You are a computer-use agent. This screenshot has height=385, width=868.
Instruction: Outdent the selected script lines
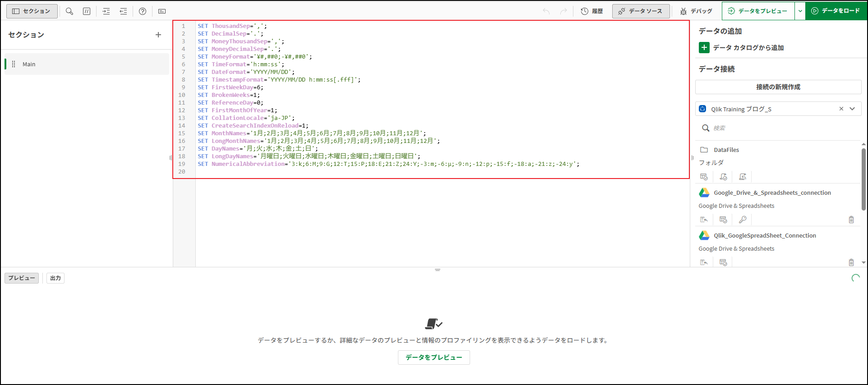tap(123, 11)
